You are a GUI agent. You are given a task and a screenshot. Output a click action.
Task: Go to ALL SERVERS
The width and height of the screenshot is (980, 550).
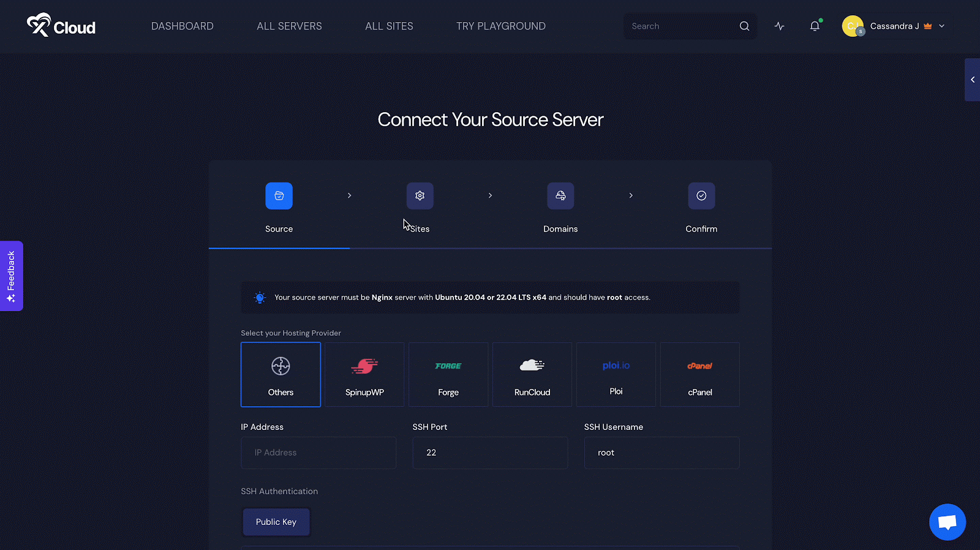click(x=289, y=26)
